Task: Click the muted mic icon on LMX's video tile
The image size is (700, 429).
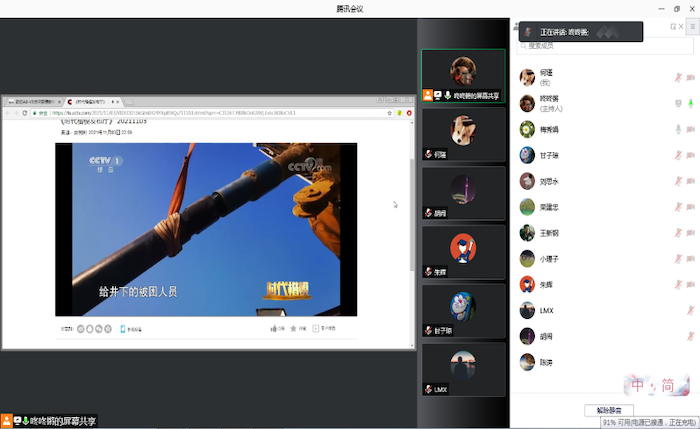Action: point(428,389)
